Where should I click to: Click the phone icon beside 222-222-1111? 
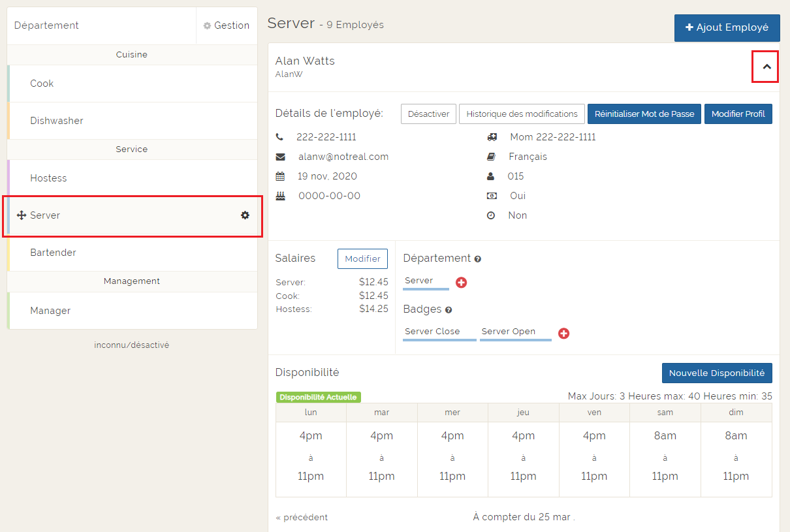280,137
